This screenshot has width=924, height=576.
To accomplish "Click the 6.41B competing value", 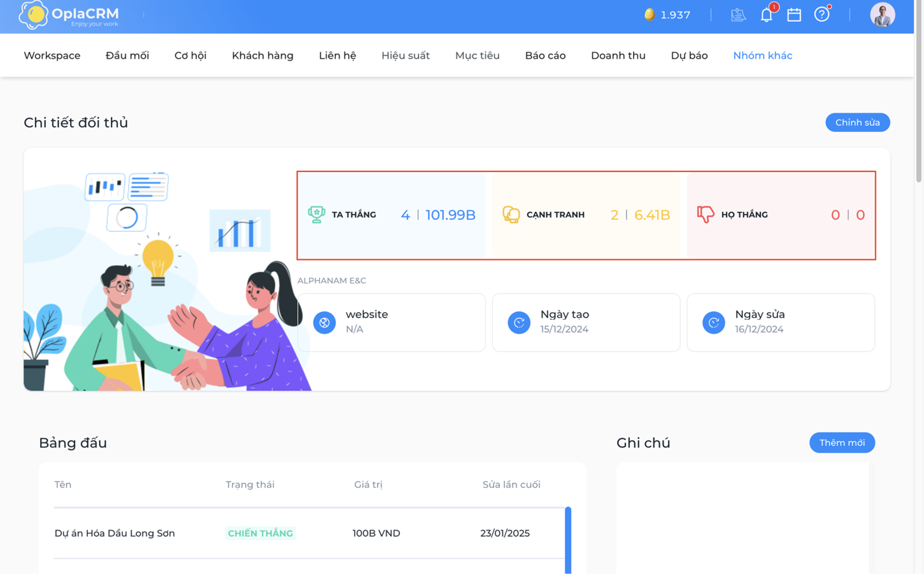I will pyautogui.click(x=653, y=215).
